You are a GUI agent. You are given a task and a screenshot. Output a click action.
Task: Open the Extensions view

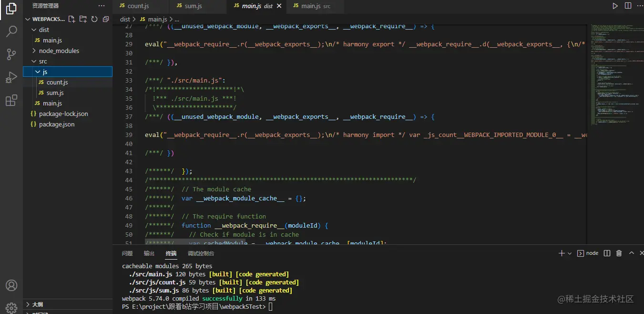tap(11, 100)
